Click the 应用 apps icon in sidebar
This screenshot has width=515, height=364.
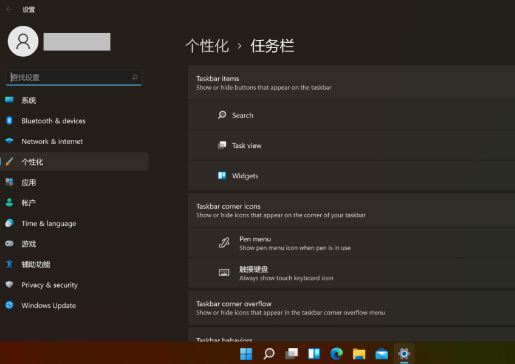click(9, 182)
